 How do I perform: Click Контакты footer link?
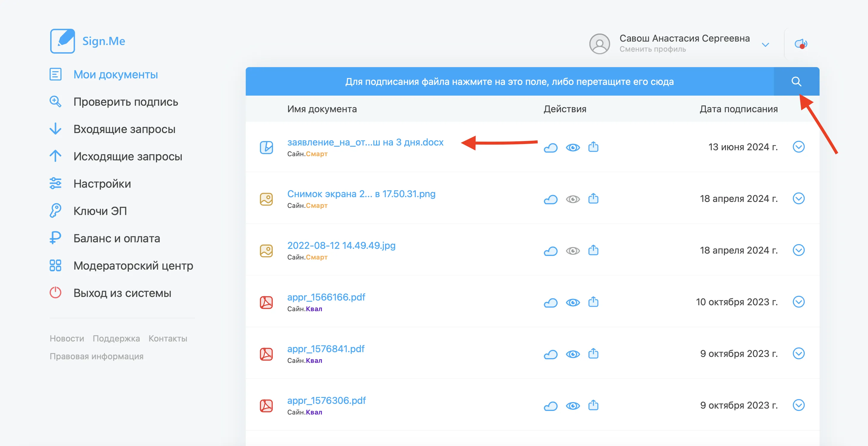(x=168, y=338)
